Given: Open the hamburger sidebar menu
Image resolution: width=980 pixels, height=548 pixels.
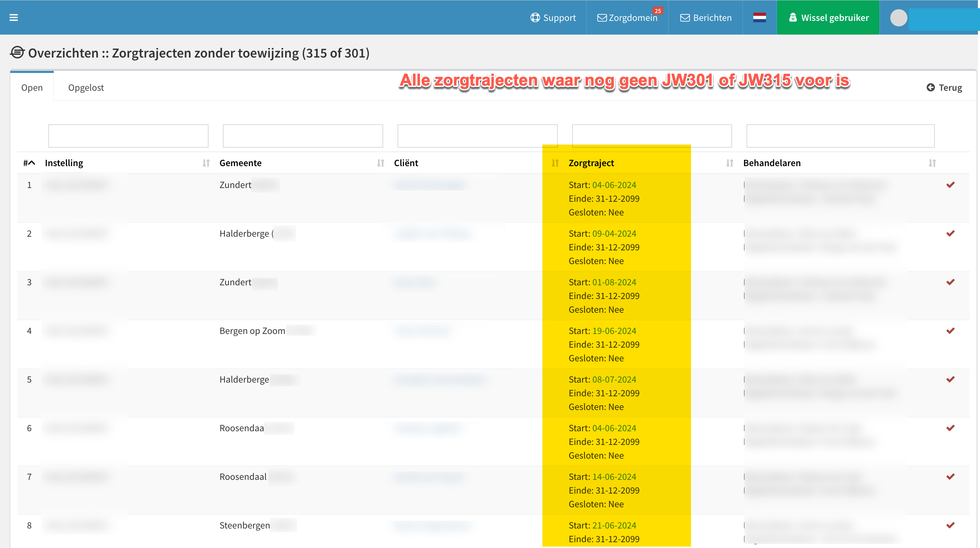Looking at the screenshot, I should tap(14, 17).
